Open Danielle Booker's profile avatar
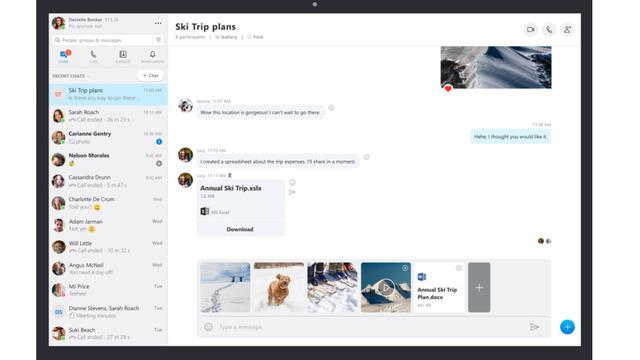The width and height of the screenshot is (640, 360). 58,23
